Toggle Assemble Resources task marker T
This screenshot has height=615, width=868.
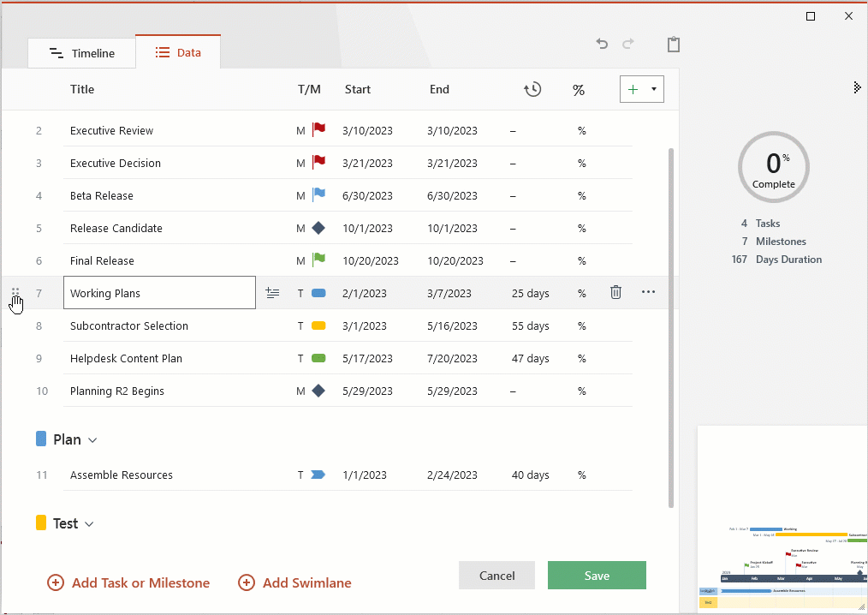(300, 475)
